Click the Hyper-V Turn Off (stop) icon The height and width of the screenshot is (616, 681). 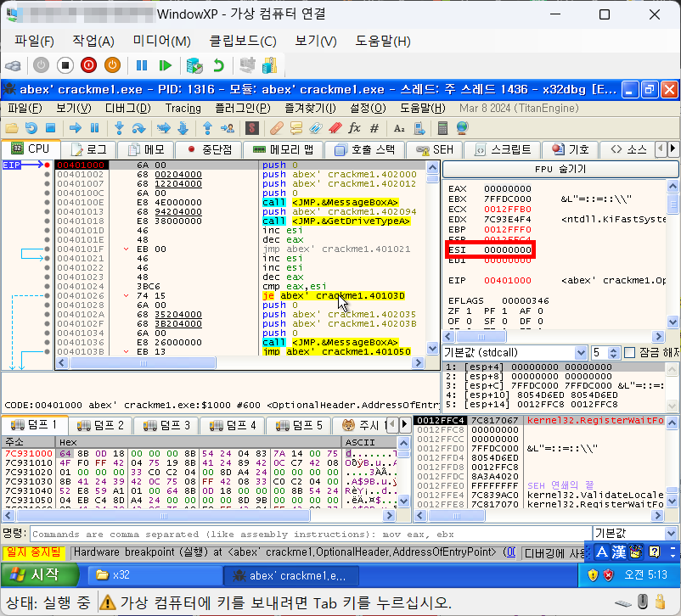[x=65, y=65]
